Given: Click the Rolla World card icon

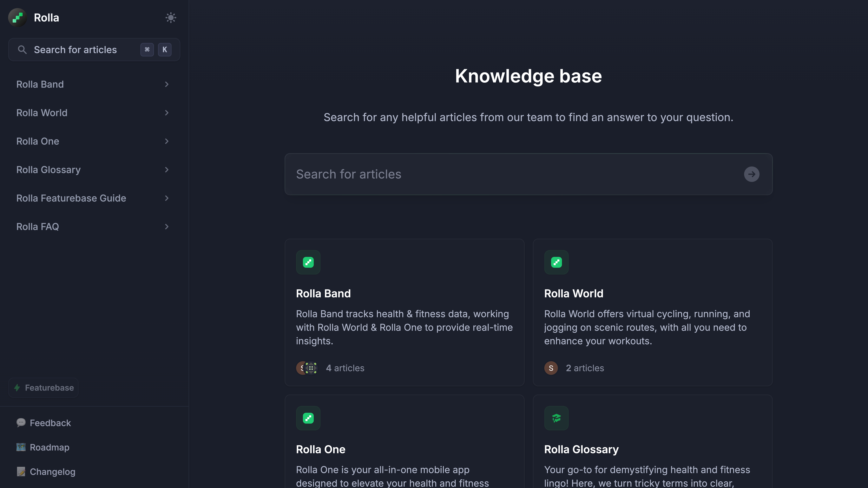Looking at the screenshot, I should pyautogui.click(x=556, y=262).
